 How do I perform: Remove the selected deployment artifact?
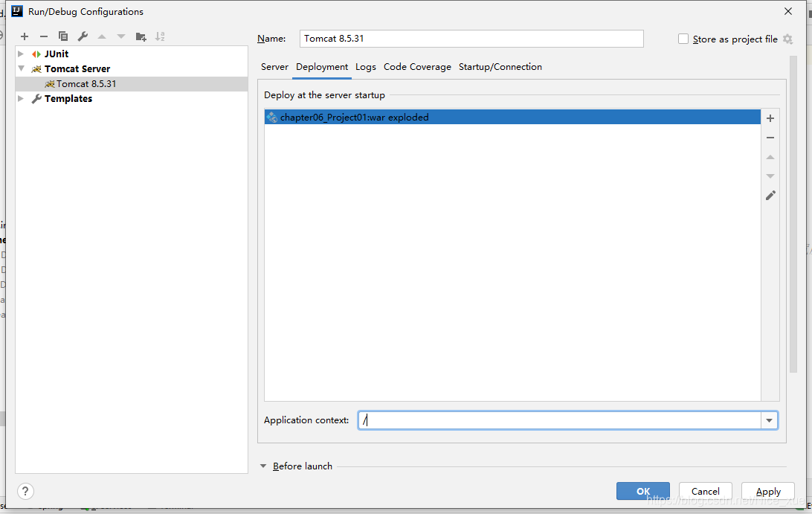(x=770, y=138)
